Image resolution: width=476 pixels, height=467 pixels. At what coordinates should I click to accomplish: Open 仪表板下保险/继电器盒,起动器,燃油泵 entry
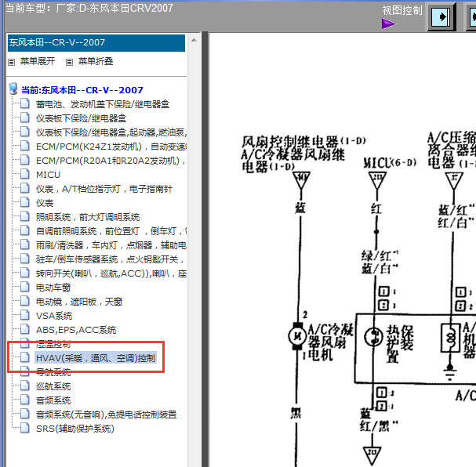tap(111, 132)
